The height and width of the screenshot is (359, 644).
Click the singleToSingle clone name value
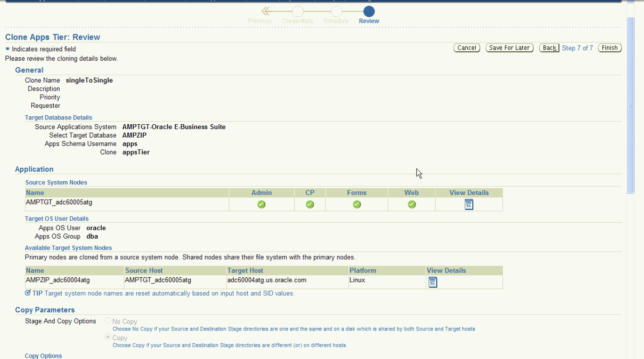click(x=90, y=80)
